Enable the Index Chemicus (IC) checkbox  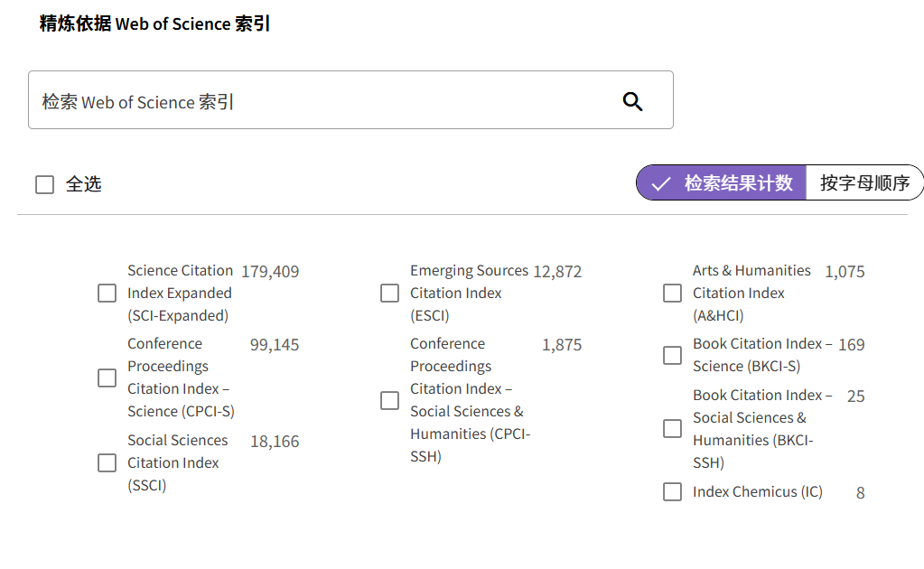[672, 491]
